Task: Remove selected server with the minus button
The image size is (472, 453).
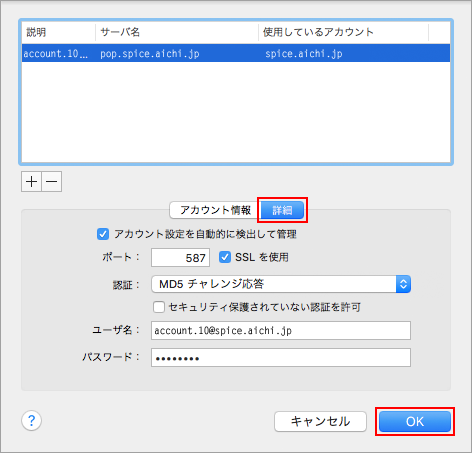Action: [x=52, y=182]
